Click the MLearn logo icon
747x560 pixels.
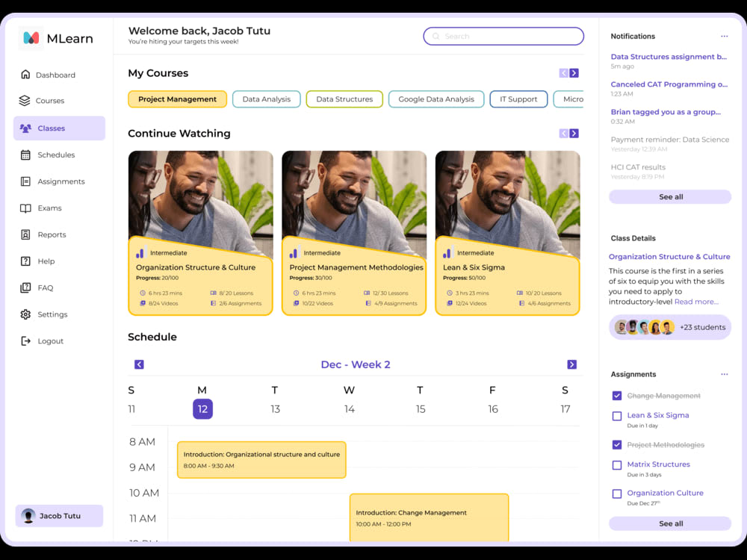[x=31, y=38]
